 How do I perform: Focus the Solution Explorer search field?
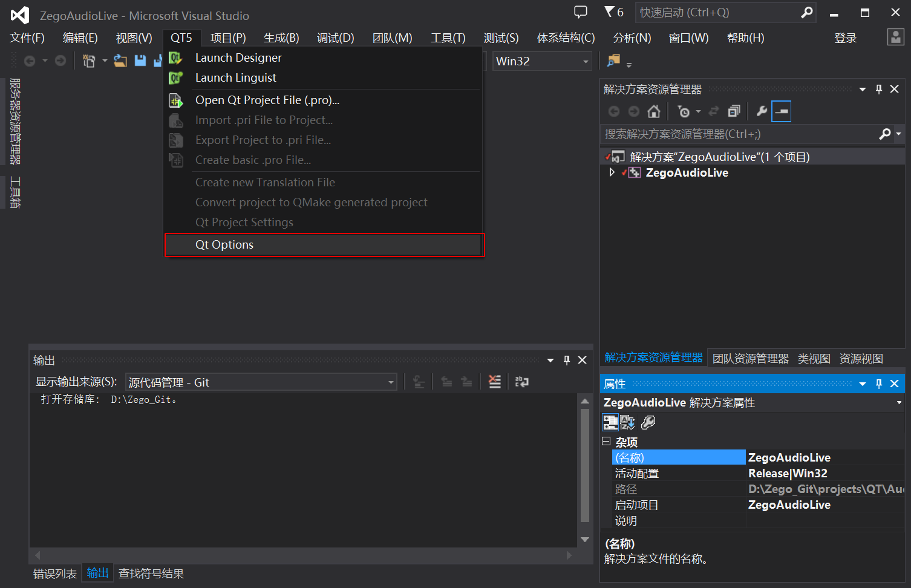738,134
